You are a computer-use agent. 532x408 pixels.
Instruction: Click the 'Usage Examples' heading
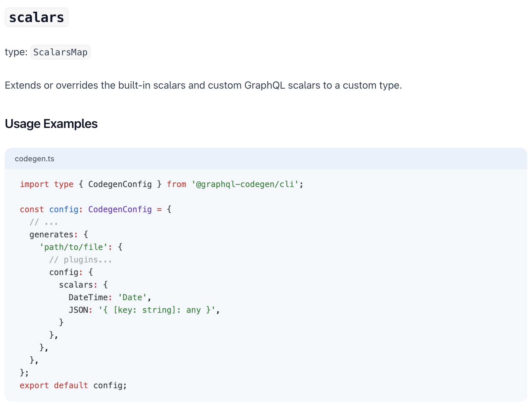point(51,124)
